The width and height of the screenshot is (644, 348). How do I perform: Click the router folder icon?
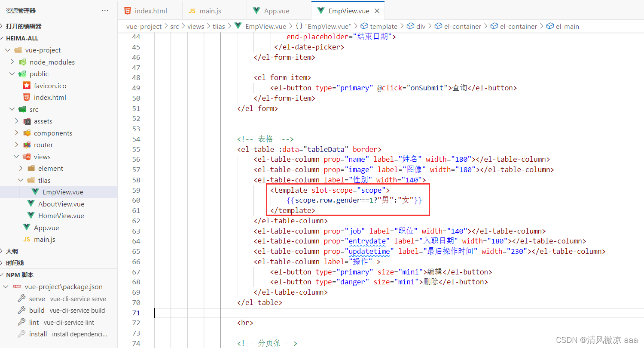(x=27, y=145)
